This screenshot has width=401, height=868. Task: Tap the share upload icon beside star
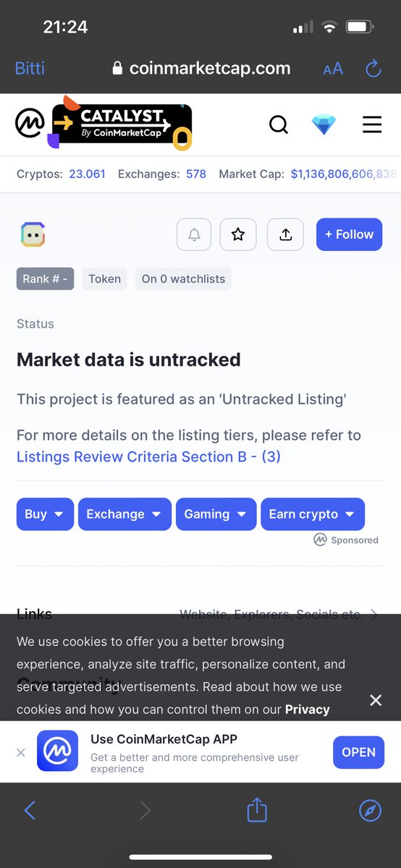(x=286, y=234)
